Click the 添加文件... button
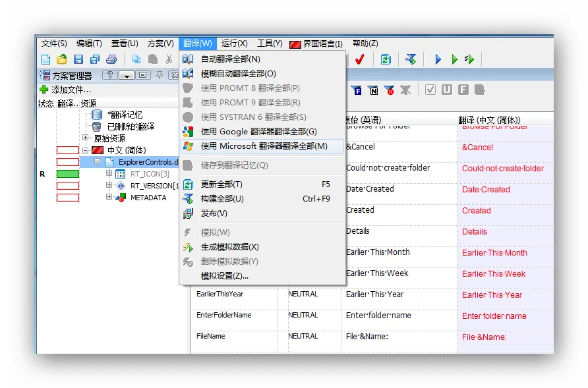Image resolution: width=588 pixels, height=388 pixels. [x=65, y=90]
